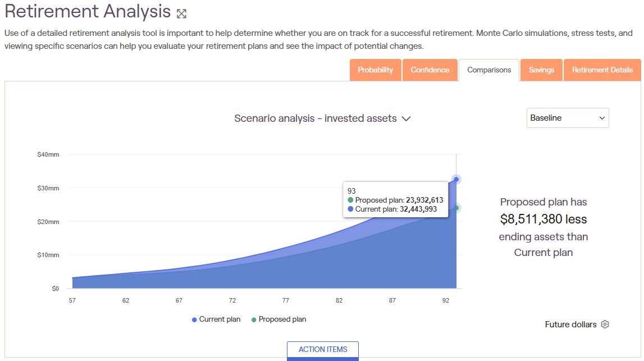Screen dimensions: 644x361
Task: Click the Current plan data point at age 93
Action: tap(456, 180)
